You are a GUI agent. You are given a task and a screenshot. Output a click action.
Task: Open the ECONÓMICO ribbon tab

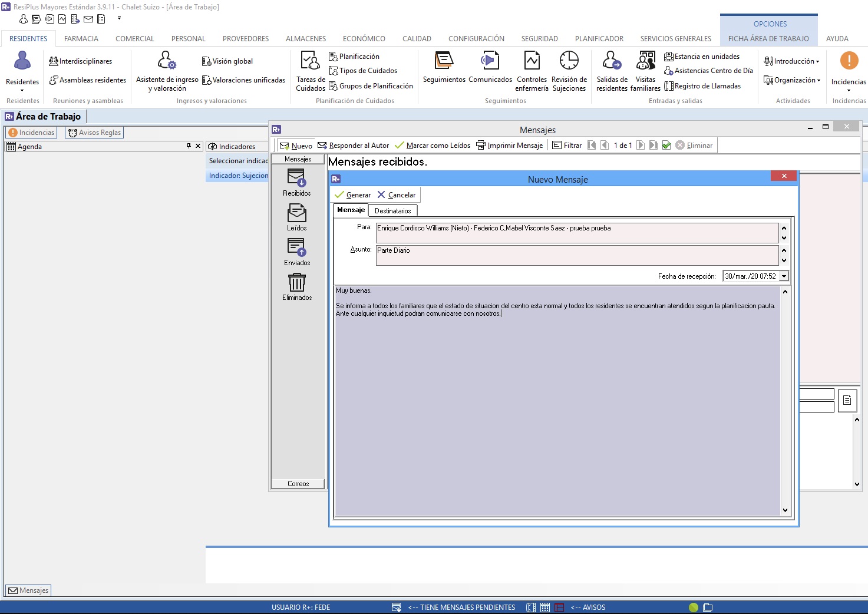(x=364, y=39)
